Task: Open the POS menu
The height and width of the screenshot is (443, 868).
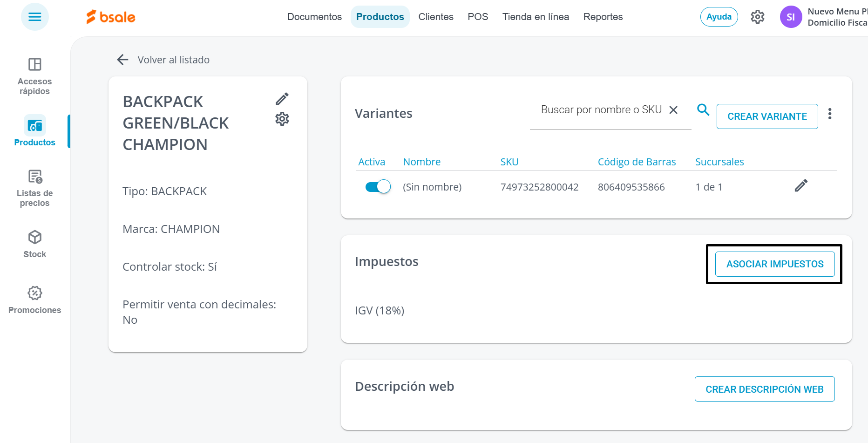Action: pos(478,17)
